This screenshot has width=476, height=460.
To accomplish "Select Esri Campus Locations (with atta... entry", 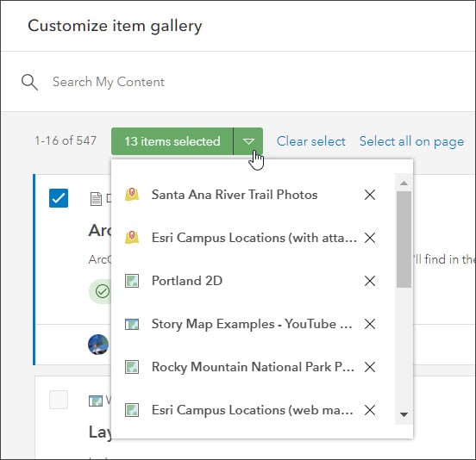I will [x=254, y=238].
